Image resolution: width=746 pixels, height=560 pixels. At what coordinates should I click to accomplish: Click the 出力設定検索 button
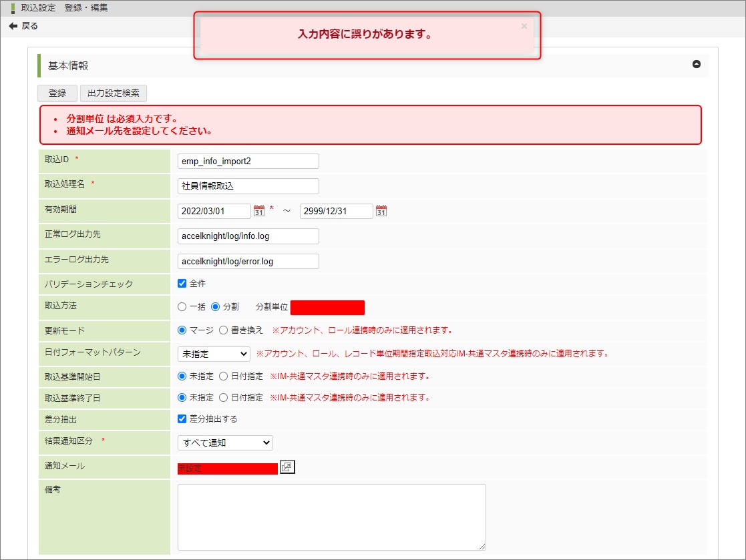(114, 93)
